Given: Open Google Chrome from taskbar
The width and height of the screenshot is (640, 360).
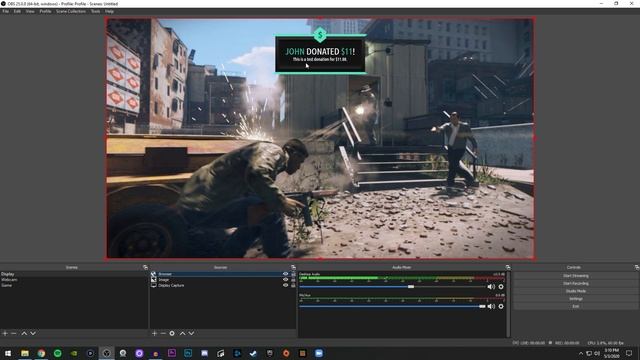Looking at the screenshot, I should pos(41,353).
